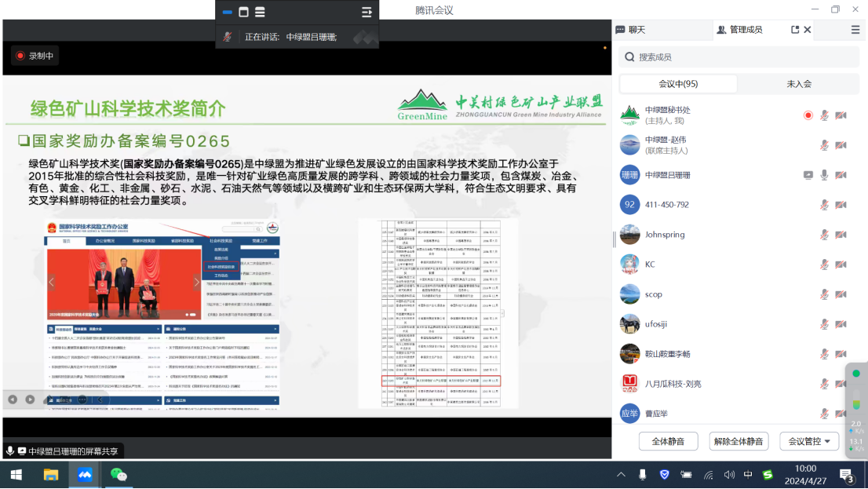Select member row named scop
Viewport: 868px width, 489px height.
pyautogui.click(x=739, y=294)
